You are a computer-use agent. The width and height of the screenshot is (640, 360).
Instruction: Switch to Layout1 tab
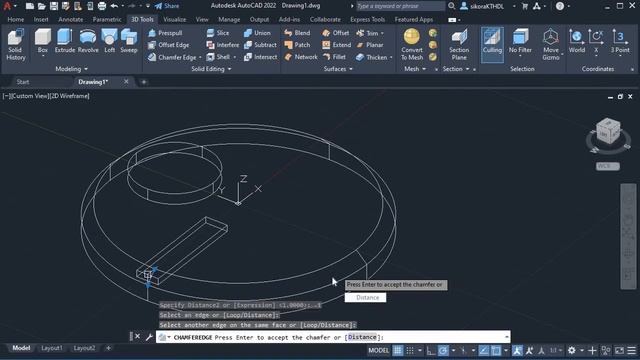click(x=51, y=348)
